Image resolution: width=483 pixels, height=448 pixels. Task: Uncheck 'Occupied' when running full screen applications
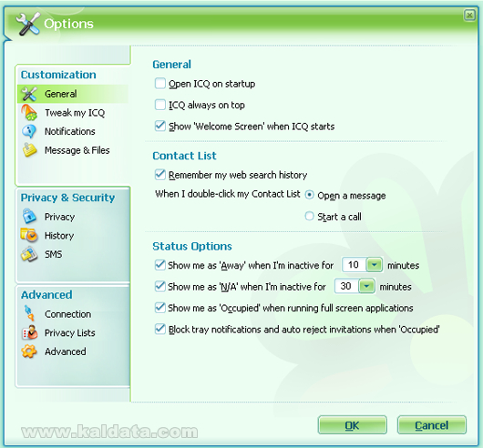[160, 308]
